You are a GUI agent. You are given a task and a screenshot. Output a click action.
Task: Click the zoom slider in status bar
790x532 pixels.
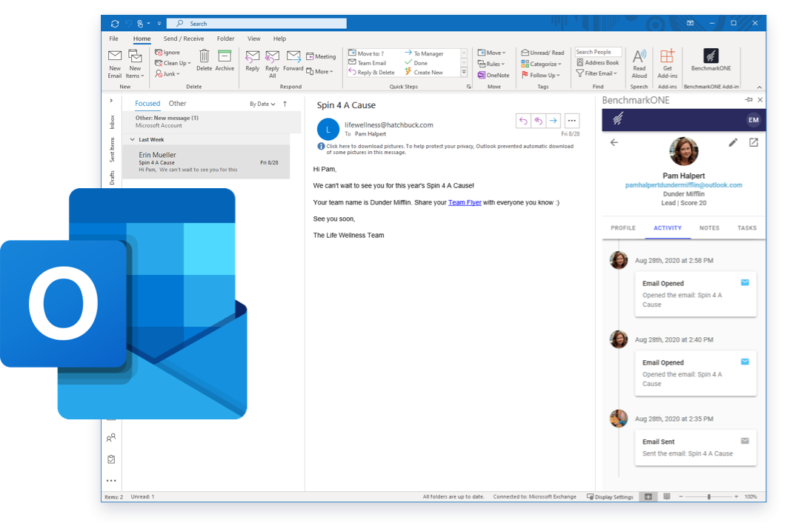pos(708,496)
